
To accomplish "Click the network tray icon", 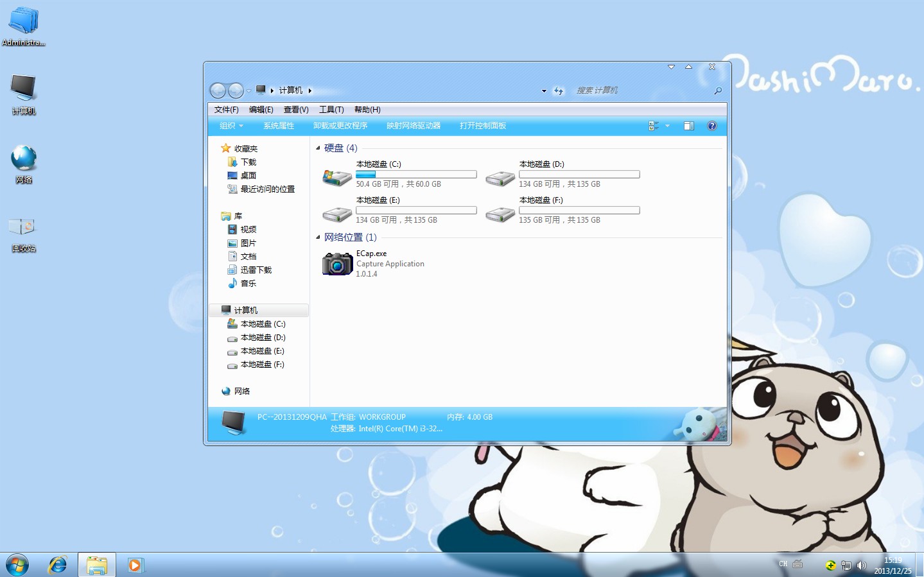I will click(846, 565).
